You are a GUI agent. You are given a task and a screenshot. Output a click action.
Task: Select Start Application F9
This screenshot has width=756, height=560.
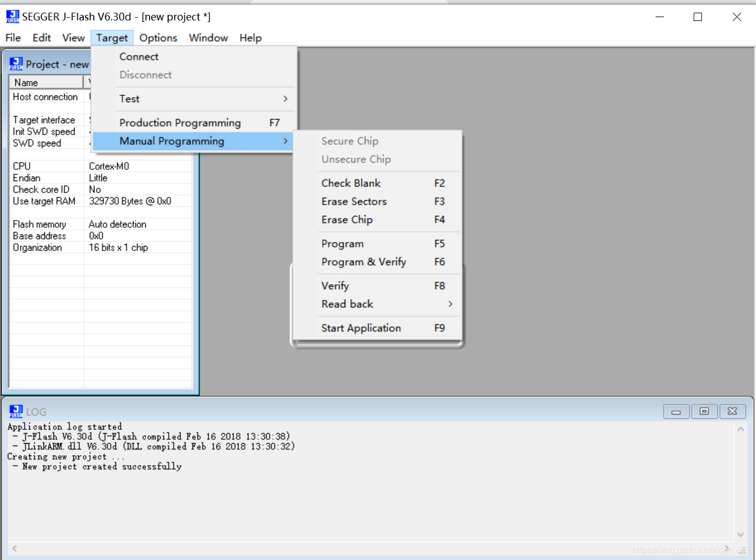pyautogui.click(x=377, y=328)
